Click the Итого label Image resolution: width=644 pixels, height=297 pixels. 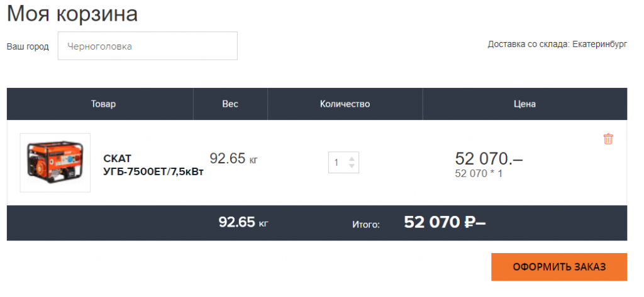point(366,224)
